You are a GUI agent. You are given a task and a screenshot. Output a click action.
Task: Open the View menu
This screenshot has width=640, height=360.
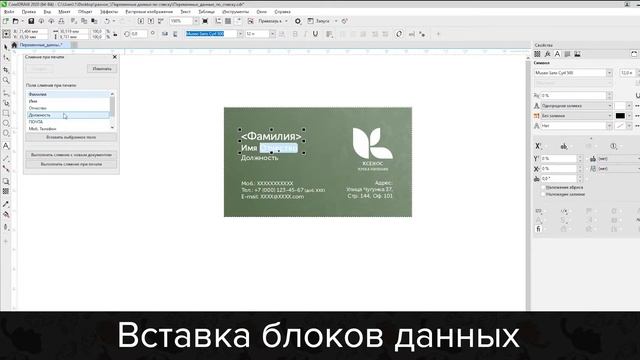(x=47, y=12)
